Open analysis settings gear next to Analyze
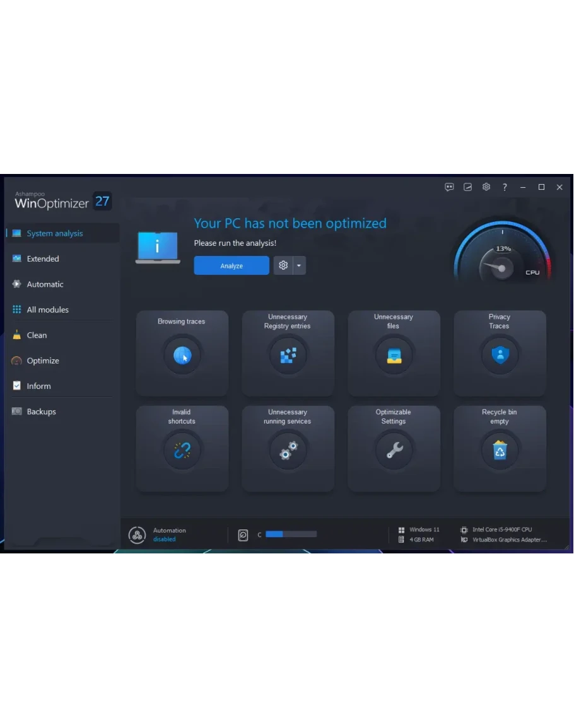The width and height of the screenshot is (574, 728). click(283, 266)
